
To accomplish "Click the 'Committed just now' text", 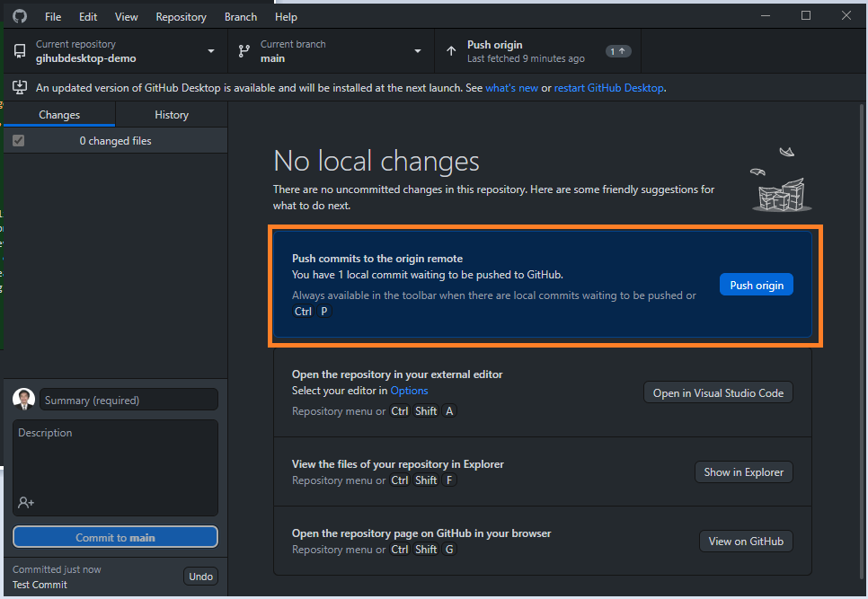I will [57, 569].
